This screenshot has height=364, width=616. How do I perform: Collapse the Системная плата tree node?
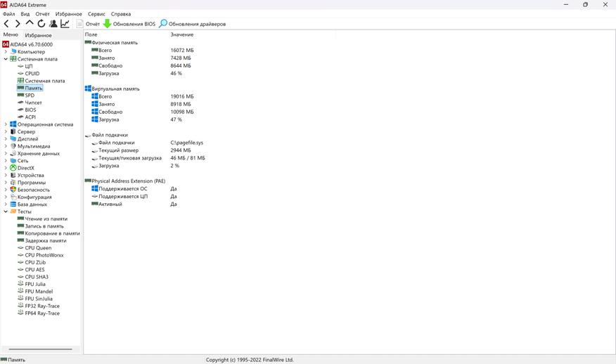(x=6, y=59)
